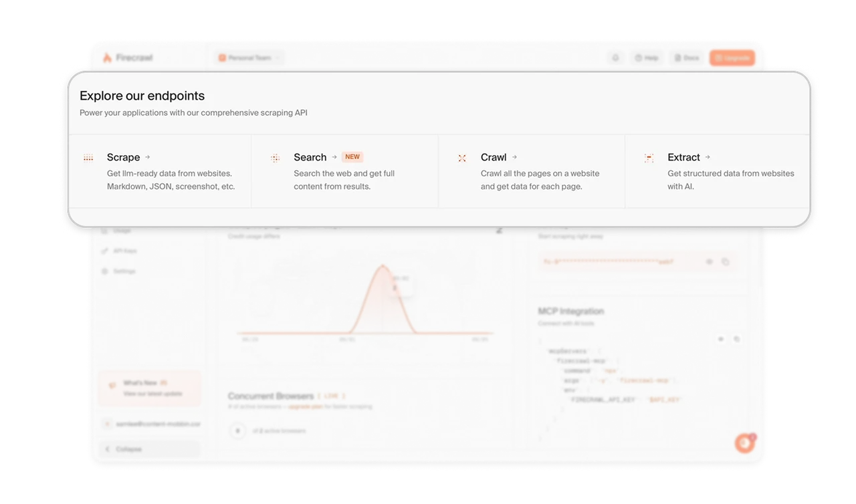Click the Crawl endpoint cross icon
The image size is (856, 504).
click(x=462, y=158)
